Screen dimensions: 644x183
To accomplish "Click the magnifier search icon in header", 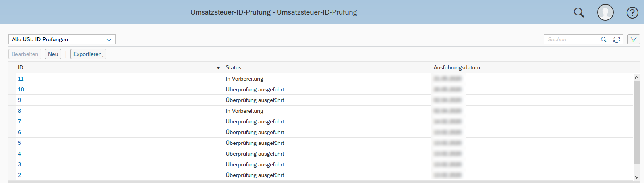I will 579,13.
